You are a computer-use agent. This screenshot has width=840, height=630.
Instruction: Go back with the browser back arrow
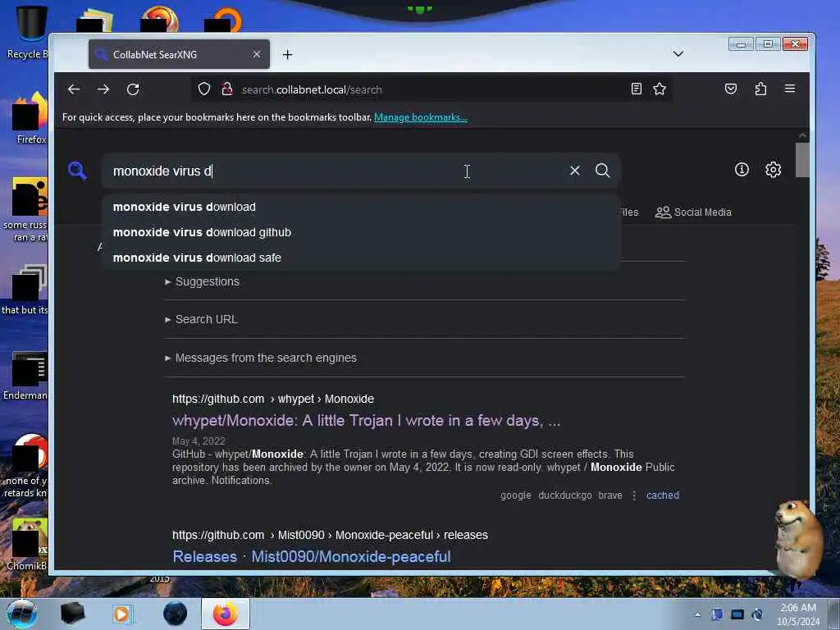(74, 89)
